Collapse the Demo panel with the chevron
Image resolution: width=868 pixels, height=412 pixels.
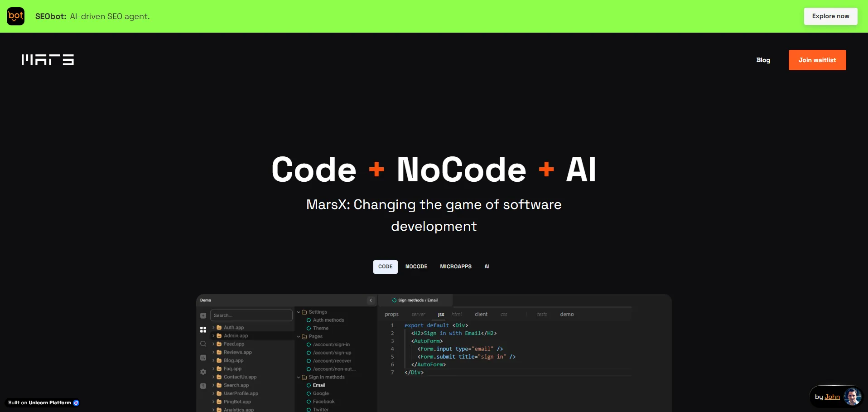click(x=371, y=300)
